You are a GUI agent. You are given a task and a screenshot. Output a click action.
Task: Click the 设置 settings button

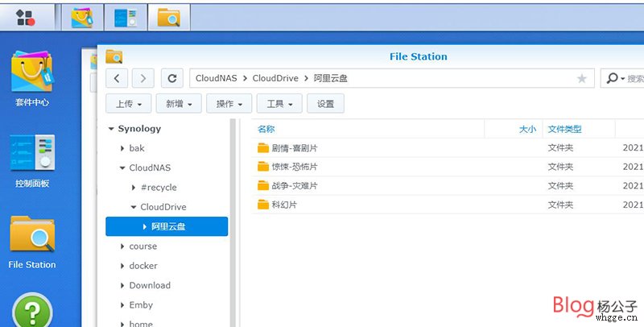pos(325,104)
